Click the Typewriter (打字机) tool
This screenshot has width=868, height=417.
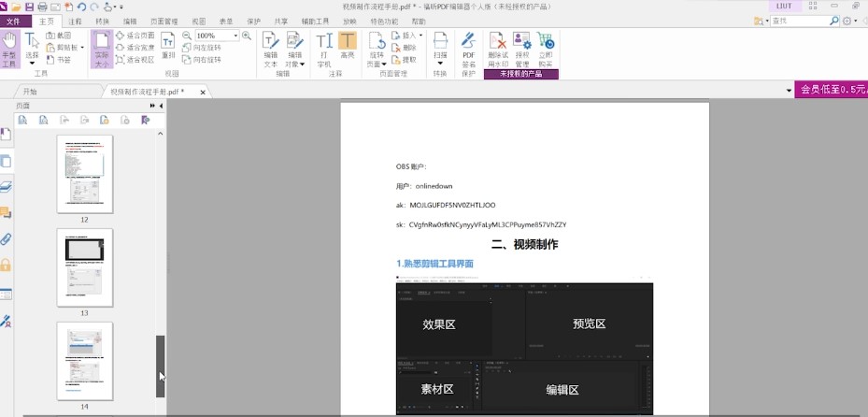point(324,48)
